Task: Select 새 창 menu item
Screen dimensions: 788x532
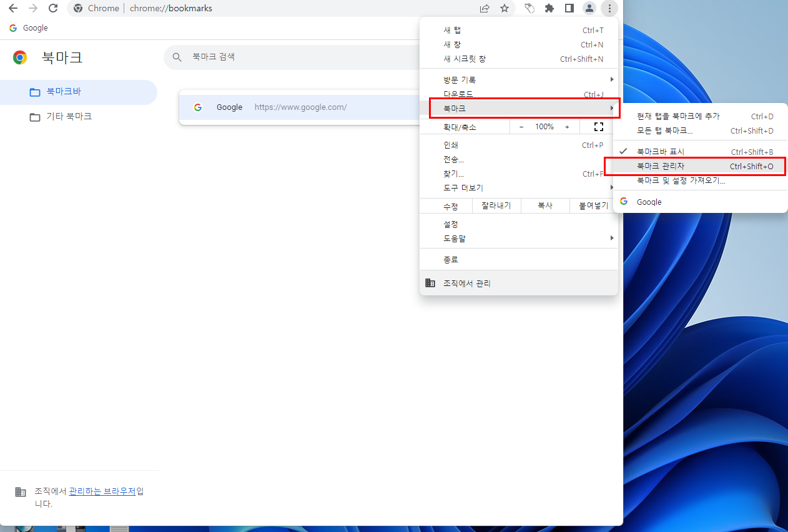Action: [519, 44]
